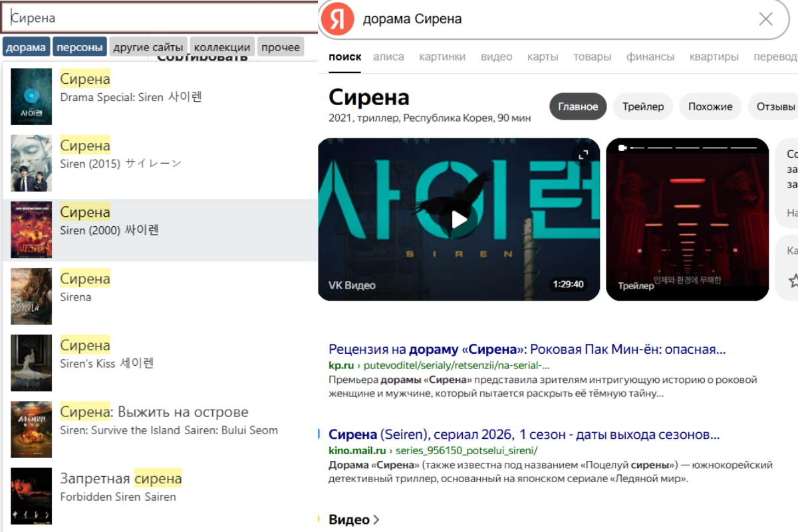This screenshot has width=798, height=532.
Task: Click poster thumbnail of Drama Special: Siren
Action: click(x=31, y=96)
